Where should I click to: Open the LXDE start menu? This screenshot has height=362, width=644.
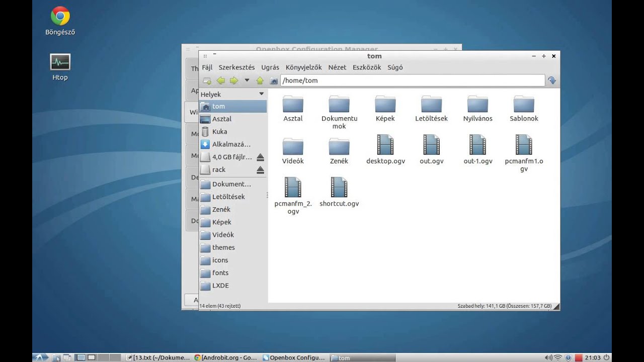click(x=40, y=357)
